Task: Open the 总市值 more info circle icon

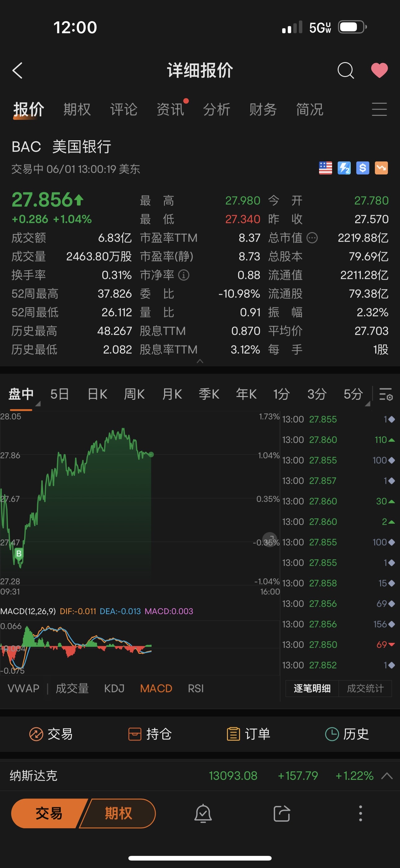Action: [x=312, y=238]
